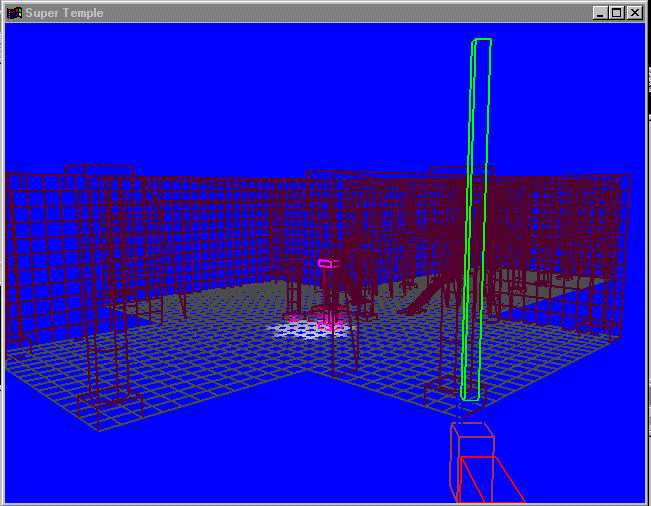Click the dark ramp near the green pillar
This screenshot has width=651, height=506.
coord(427,297)
